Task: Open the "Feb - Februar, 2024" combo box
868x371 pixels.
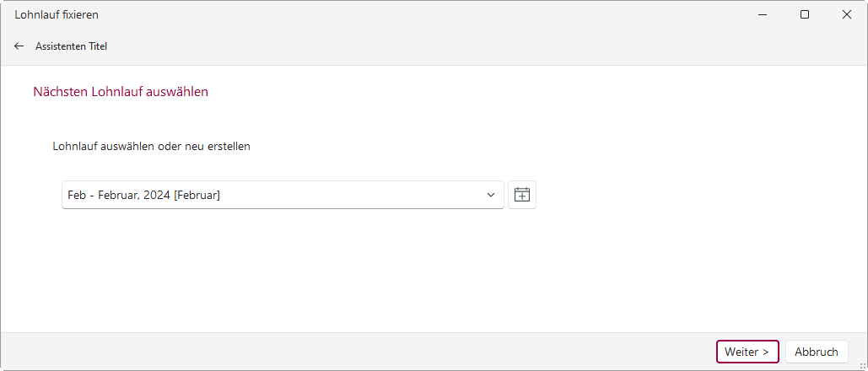Action: coord(270,195)
